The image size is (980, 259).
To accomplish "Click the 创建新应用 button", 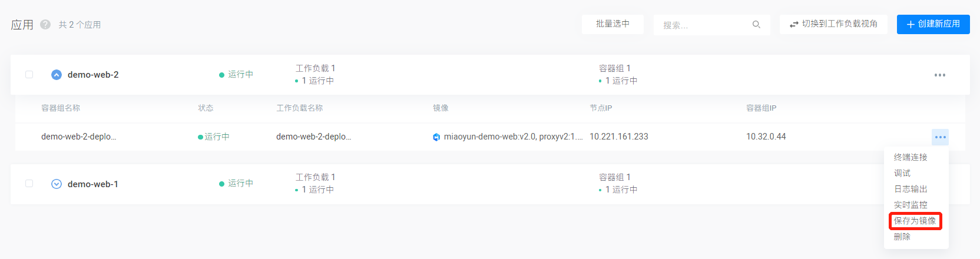I will tap(933, 24).
